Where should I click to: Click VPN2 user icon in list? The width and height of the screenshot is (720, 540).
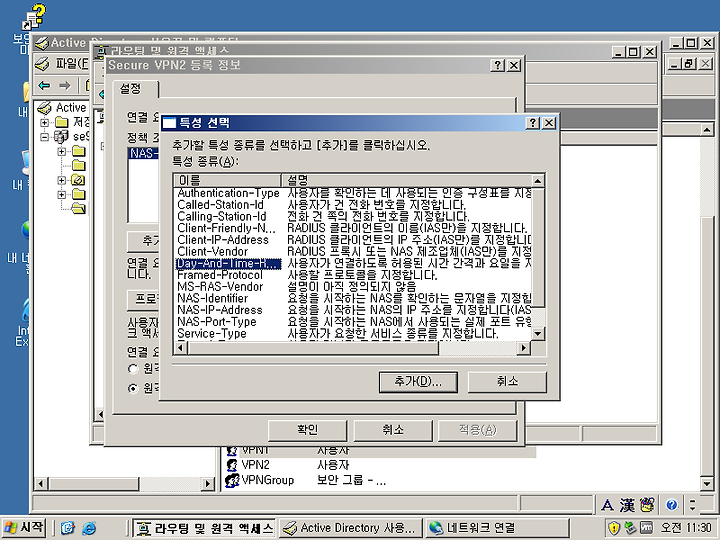232,465
